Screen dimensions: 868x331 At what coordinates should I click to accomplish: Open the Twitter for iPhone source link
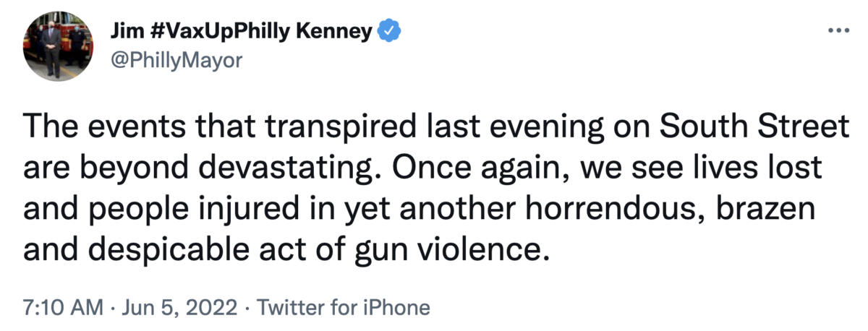point(344,308)
